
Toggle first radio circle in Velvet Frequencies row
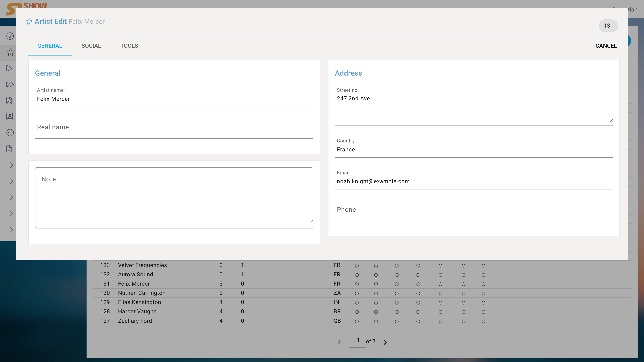click(x=357, y=266)
